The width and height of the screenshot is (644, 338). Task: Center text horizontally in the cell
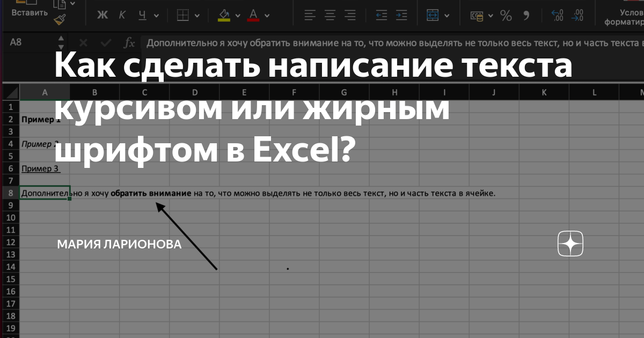tap(330, 15)
